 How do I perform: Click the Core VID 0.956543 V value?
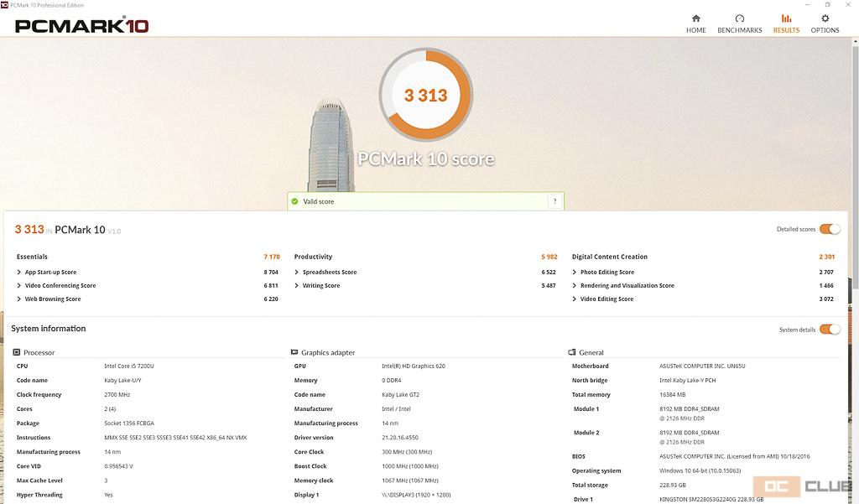(118, 466)
